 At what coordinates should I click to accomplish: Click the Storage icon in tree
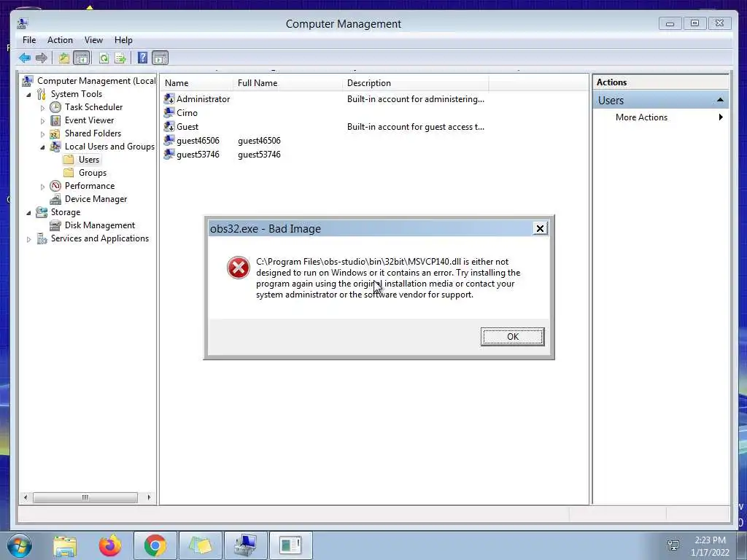(x=42, y=212)
